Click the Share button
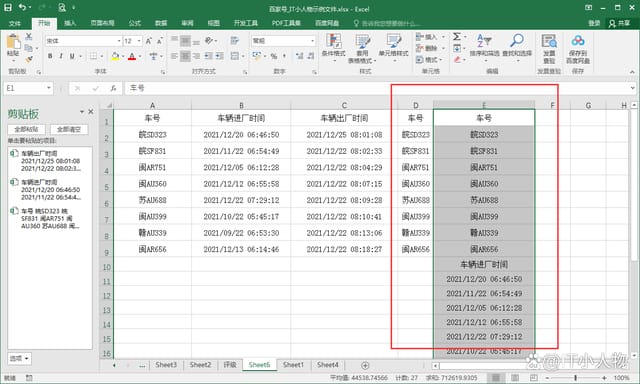Viewport: 640px width, 384px height. click(619, 23)
